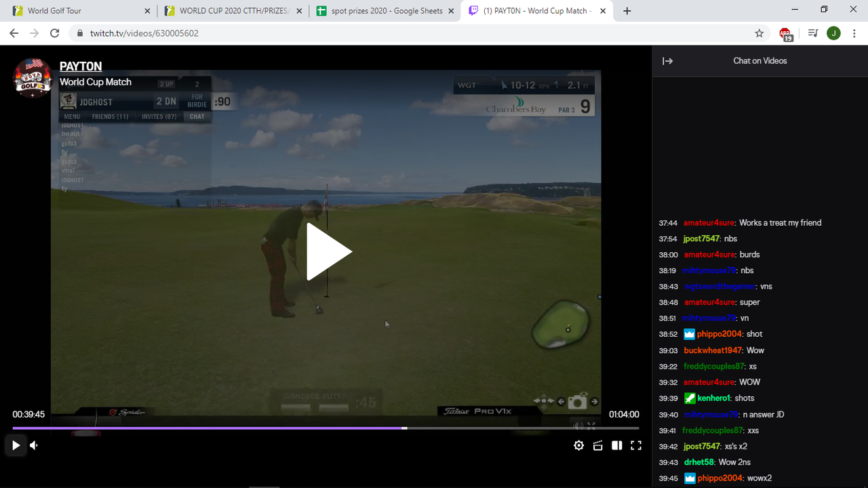Bookmark this page with the star icon
Viewport: 868px width, 488px height.
tap(759, 33)
